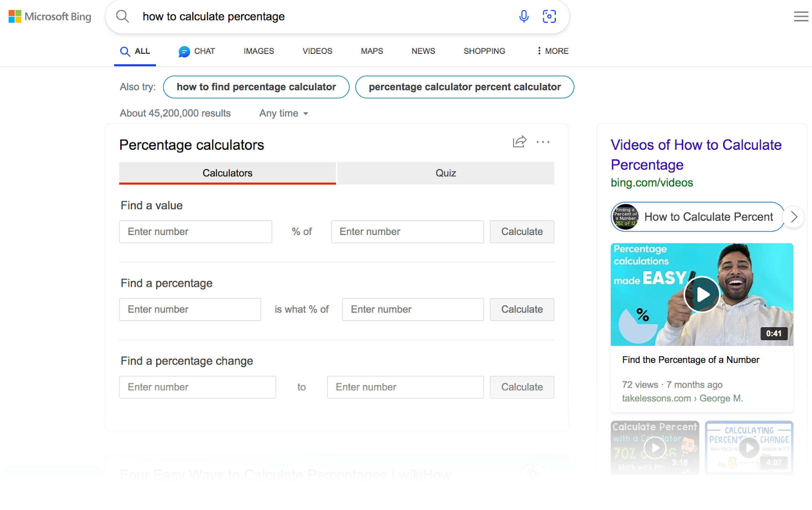Open the bing.com/videos link
Image resolution: width=812 pixels, height=510 pixels.
[x=652, y=183]
